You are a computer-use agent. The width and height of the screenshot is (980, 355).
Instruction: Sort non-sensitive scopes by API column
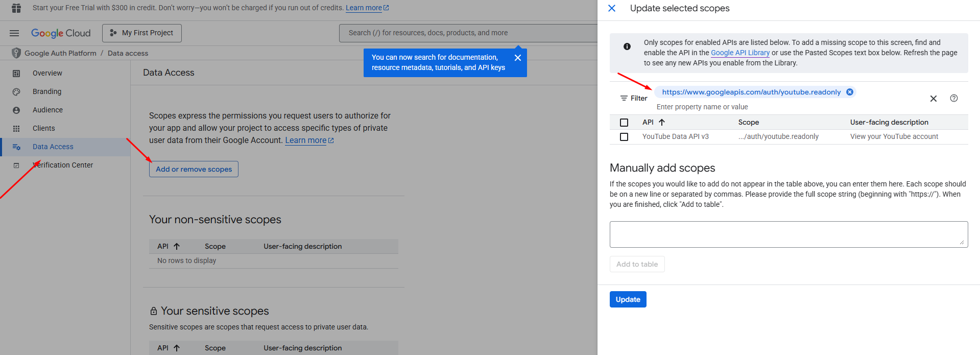coord(176,246)
